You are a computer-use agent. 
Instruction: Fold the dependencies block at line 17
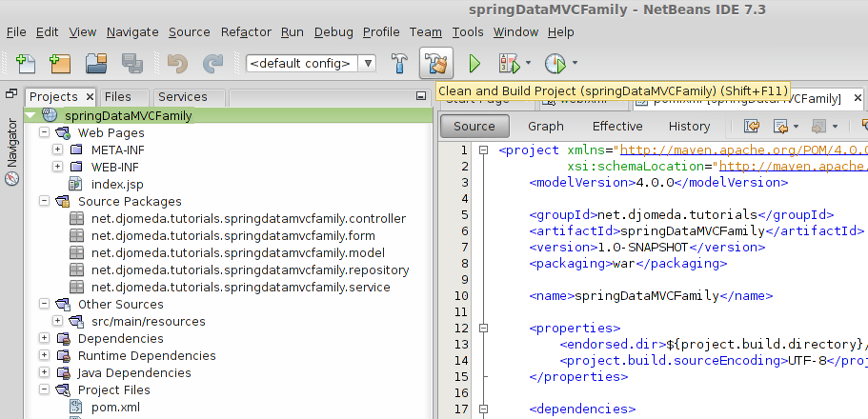483,409
